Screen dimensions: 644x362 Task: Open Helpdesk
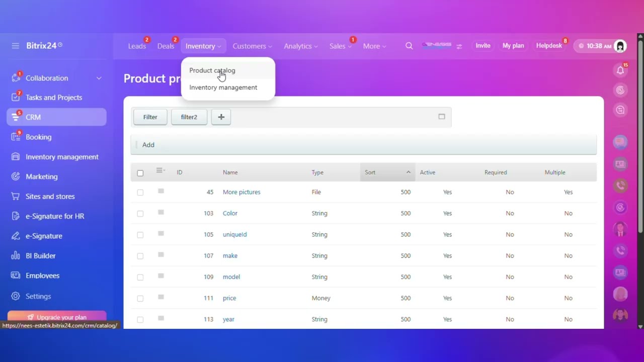click(549, 46)
